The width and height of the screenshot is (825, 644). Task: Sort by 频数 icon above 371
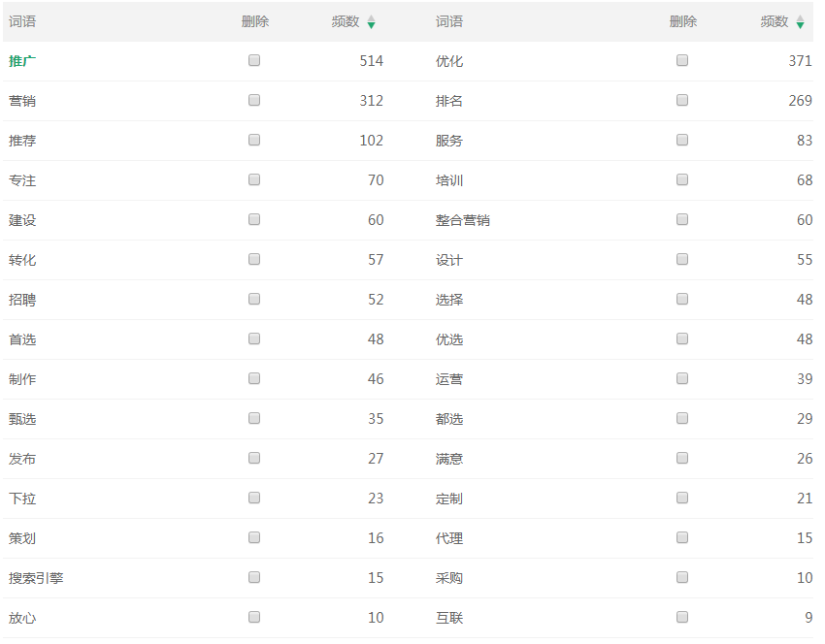(x=800, y=22)
